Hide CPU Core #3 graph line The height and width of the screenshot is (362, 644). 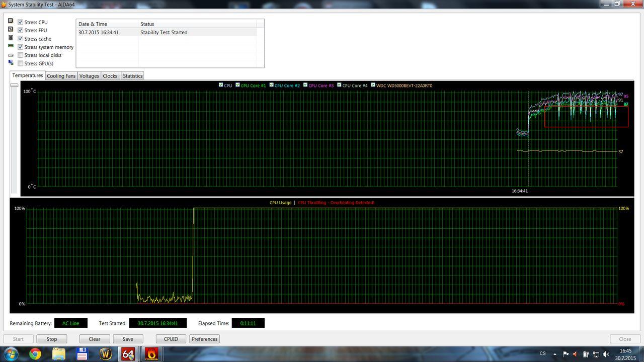[305, 85]
